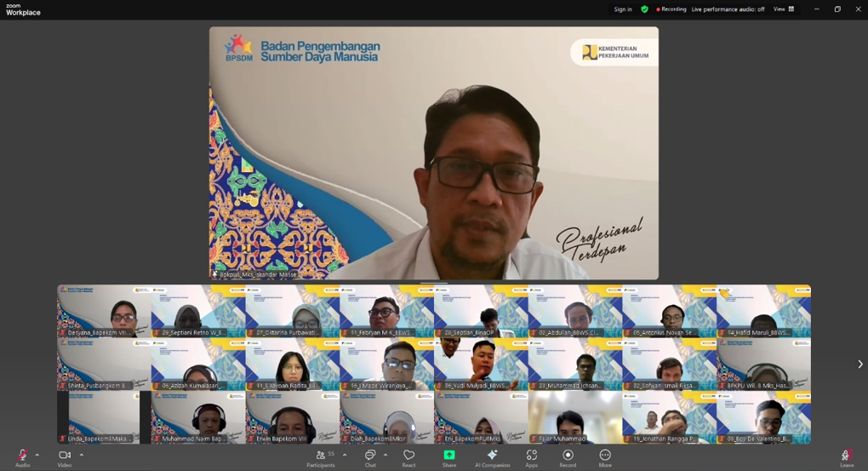Click the red Recording indicator

pos(671,9)
